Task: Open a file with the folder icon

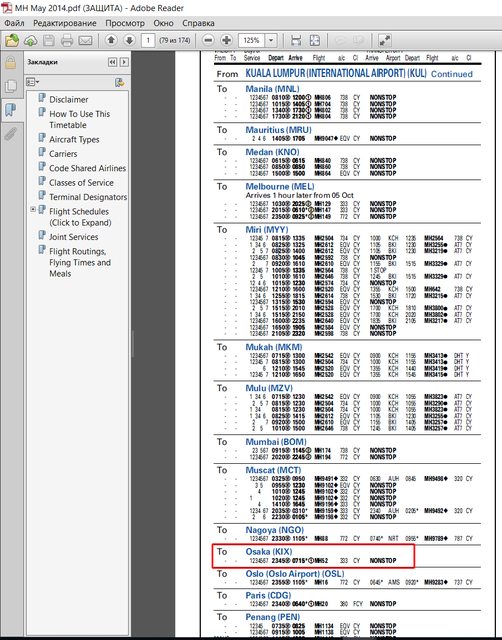Action: pos(12,40)
